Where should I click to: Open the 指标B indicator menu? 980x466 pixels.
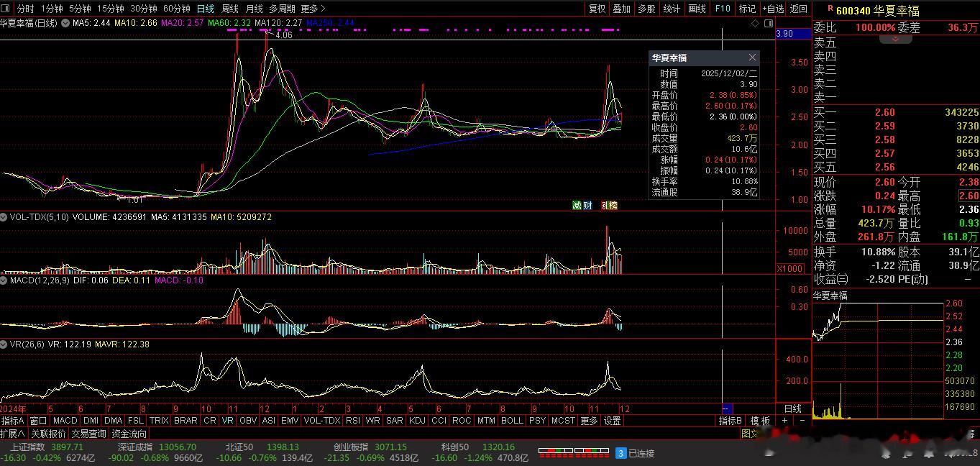tap(731, 421)
